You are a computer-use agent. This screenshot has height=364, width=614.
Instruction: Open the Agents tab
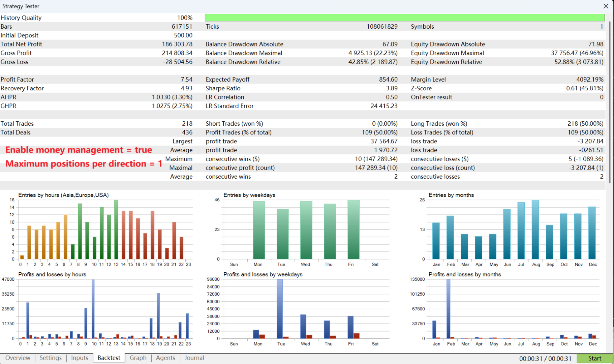click(x=165, y=358)
